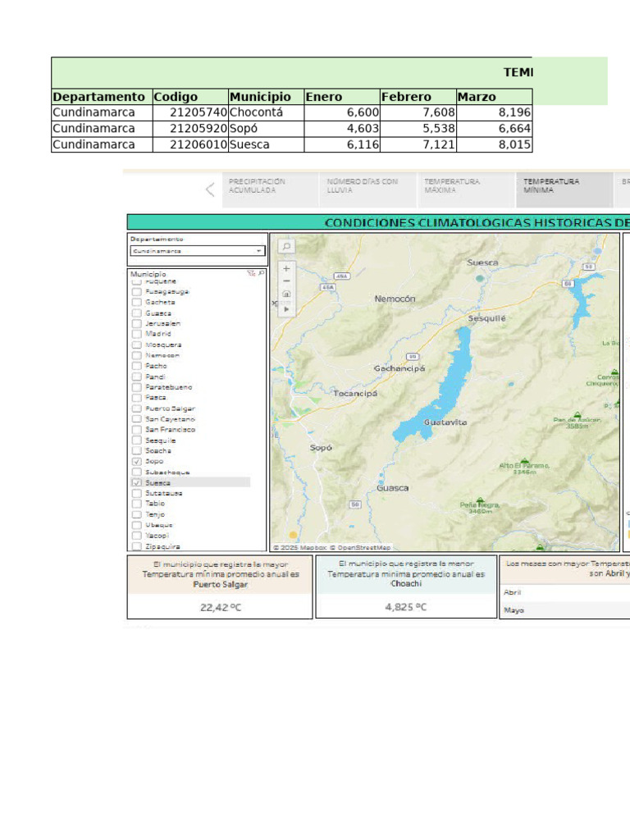The width and height of the screenshot is (630, 840).
Task: Check the Zipaquira checkbox
Action: pos(137,546)
